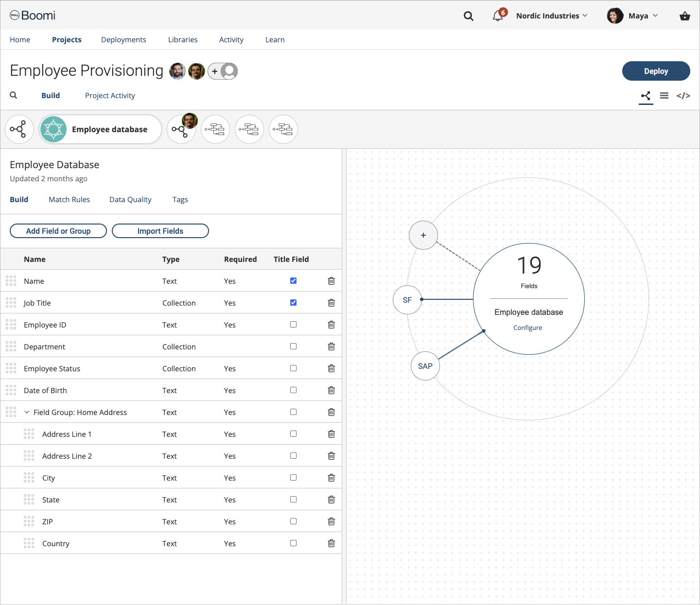Viewport: 700px width, 605px height.
Task: Click the Boomi logo
Action: pyautogui.click(x=33, y=16)
